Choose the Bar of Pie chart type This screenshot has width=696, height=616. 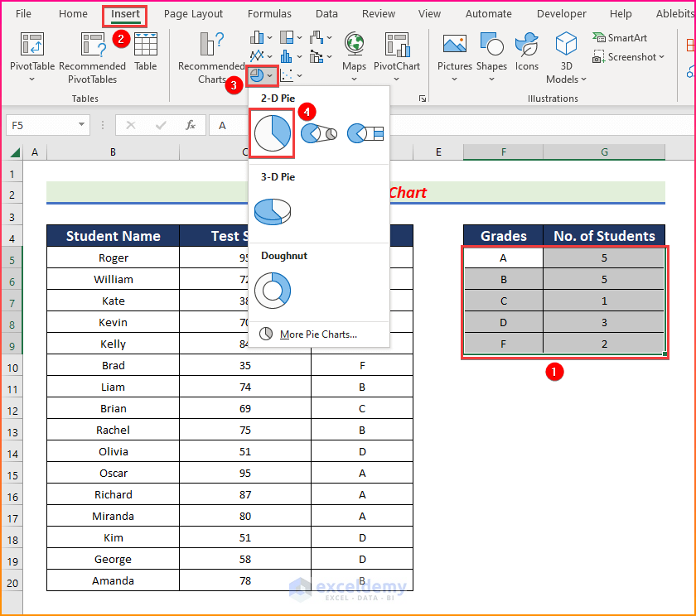click(365, 133)
